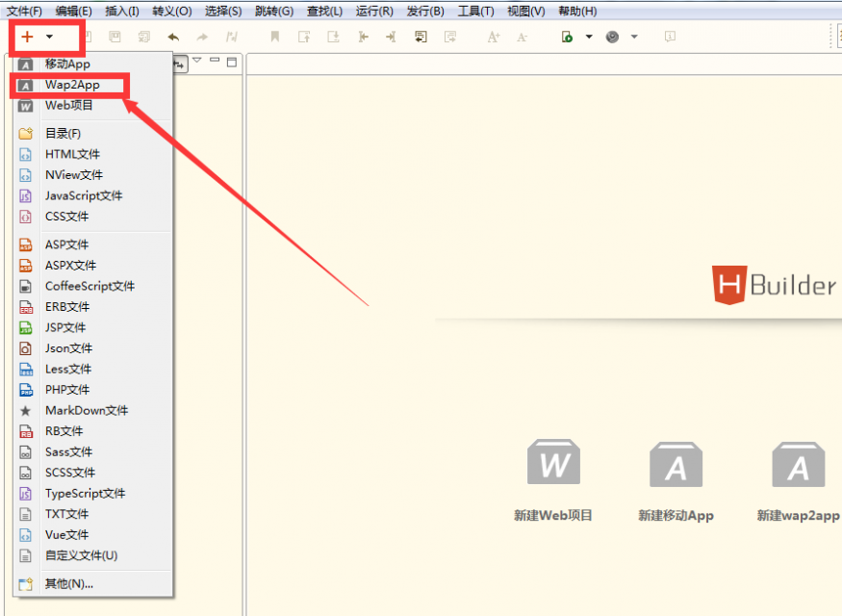The height and width of the screenshot is (616, 842).
Task: Choose RB文件 from the new menu
Action: click(92, 431)
